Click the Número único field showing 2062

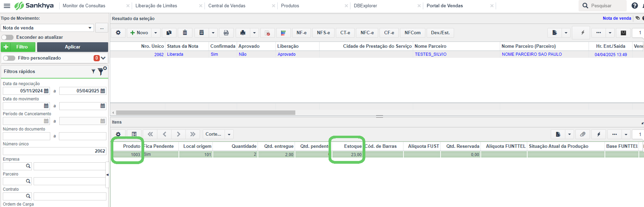(x=54, y=151)
